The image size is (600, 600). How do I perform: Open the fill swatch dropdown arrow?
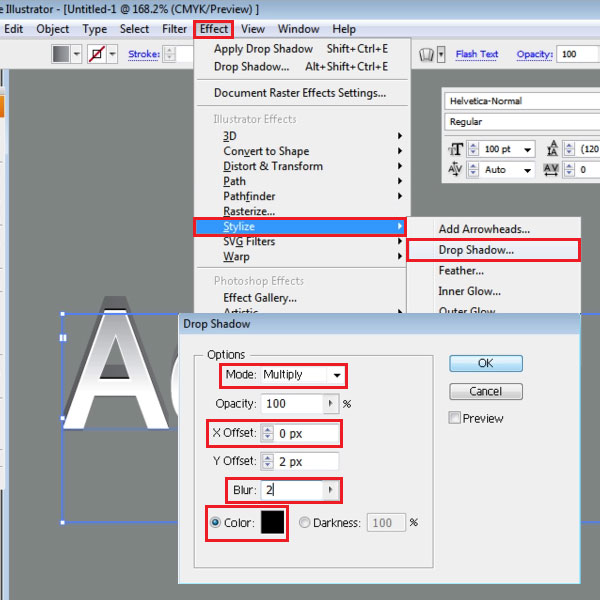click(x=77, y=54)
